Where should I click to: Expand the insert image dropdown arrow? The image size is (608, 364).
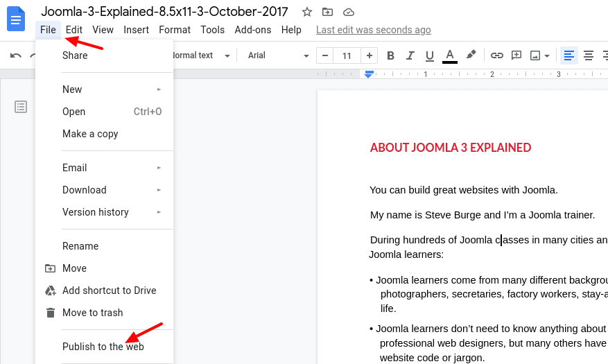click(x=547, y=56)
